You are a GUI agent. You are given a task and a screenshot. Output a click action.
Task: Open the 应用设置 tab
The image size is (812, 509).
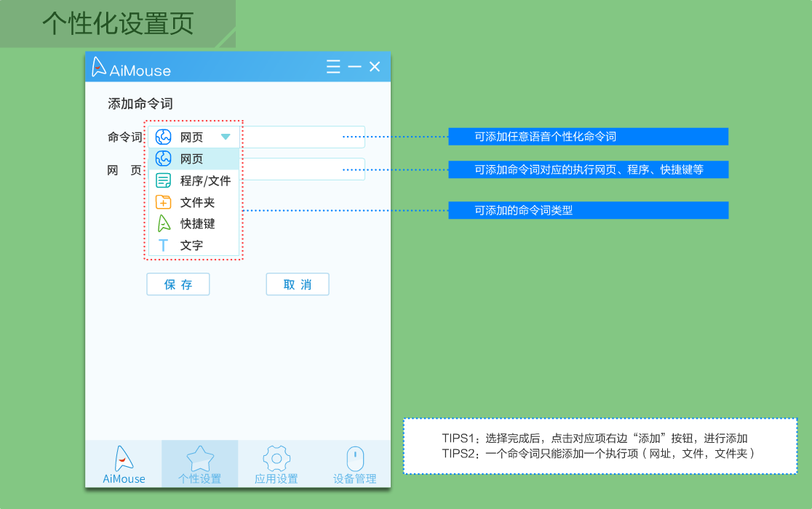click(x=276, y=465)
